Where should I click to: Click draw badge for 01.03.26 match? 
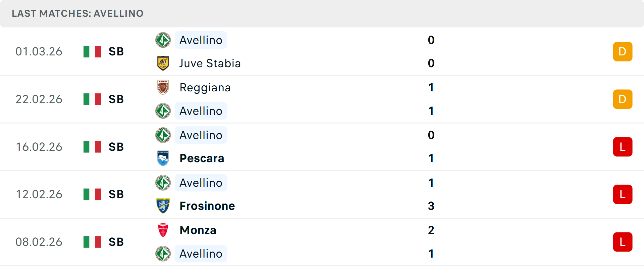[x=622, y=52]
